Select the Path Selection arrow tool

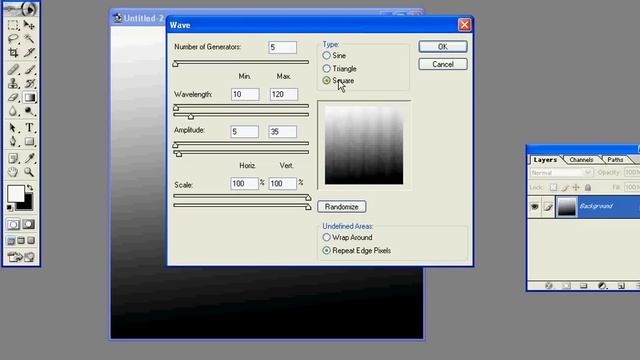point(13,128)
